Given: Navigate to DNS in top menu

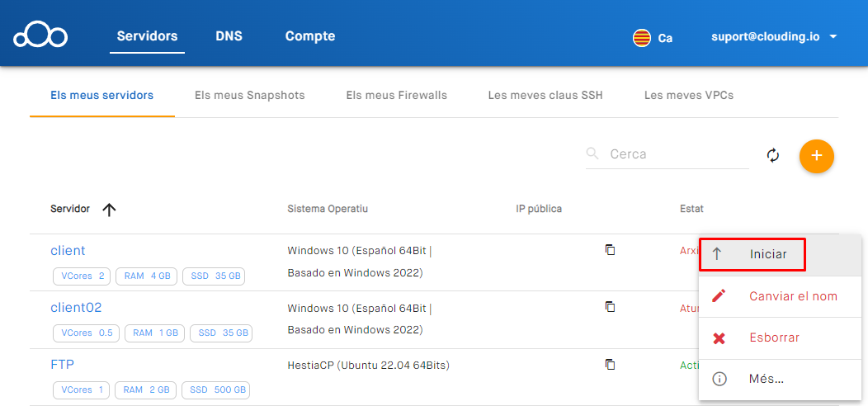Looking at the screenshot, I should [229, 36].
